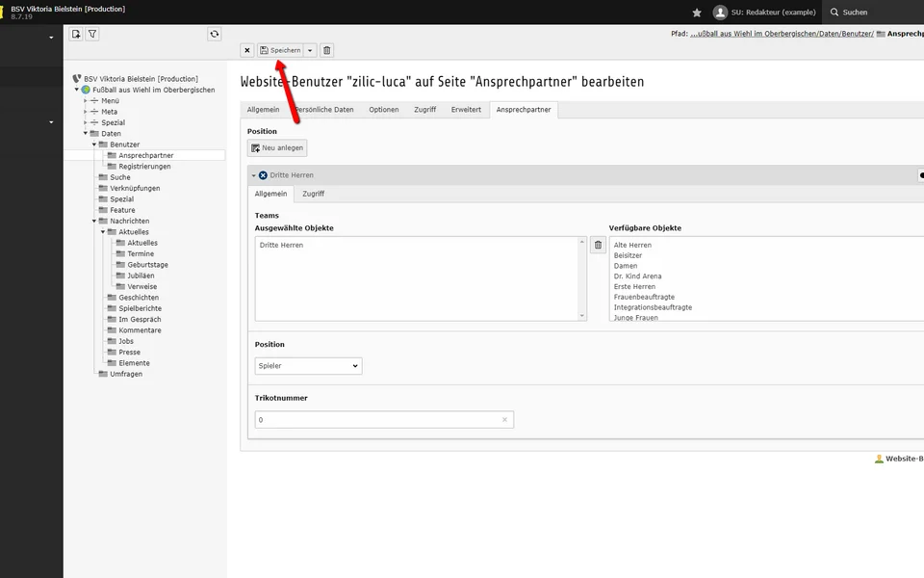Open the Speichern split-button dropdown arrow
This screenshot has height=578, width=924.
coord(310,50)
